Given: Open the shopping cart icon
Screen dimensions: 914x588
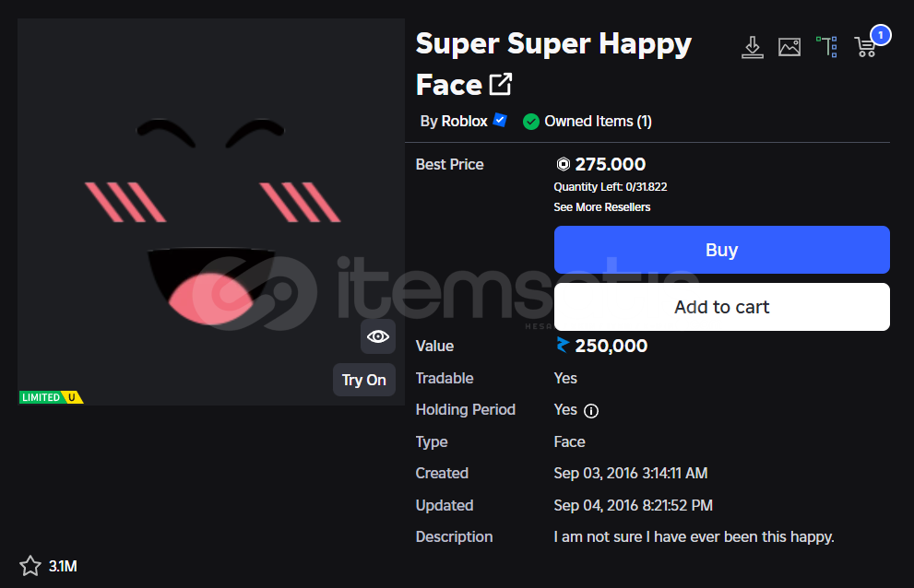Looking at the screenshot, I should [x=865, y=47].
